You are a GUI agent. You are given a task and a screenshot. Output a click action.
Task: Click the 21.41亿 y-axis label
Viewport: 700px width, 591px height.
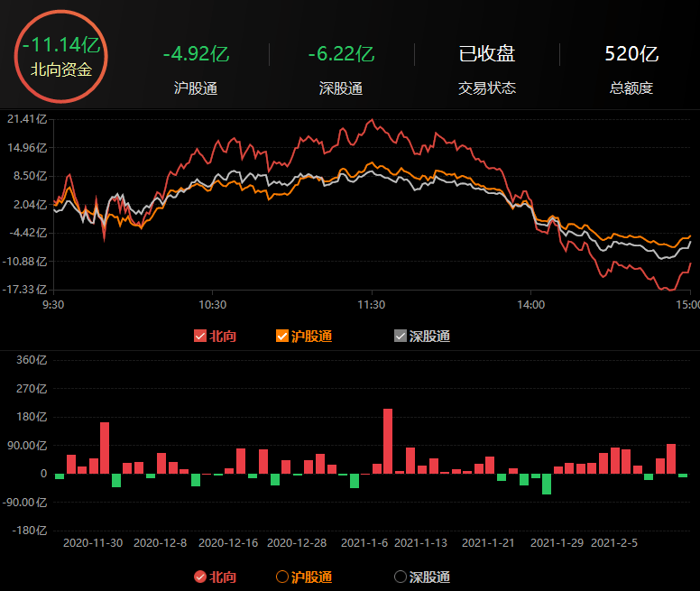25,119
